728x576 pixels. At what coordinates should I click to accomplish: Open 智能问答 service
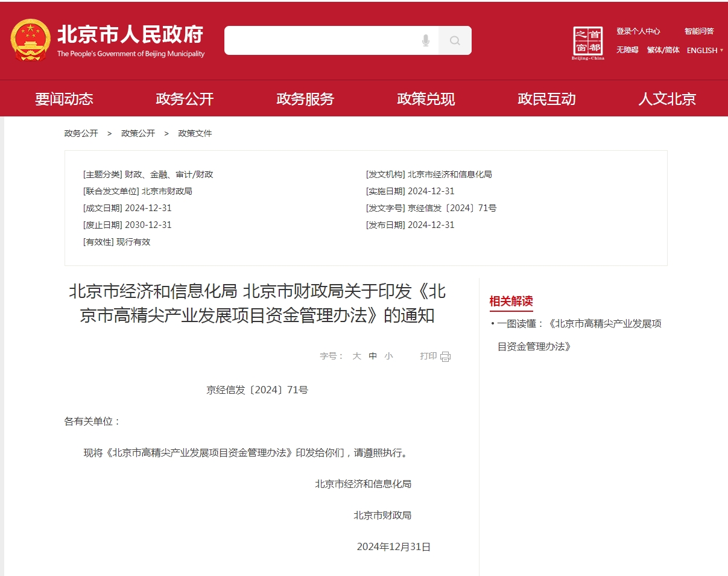[x=698, y=31]
